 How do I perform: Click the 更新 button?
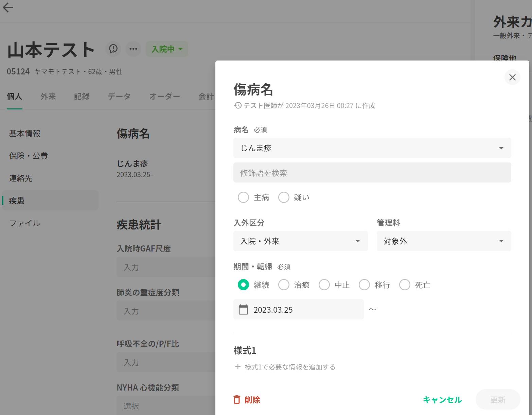point(498,400)
